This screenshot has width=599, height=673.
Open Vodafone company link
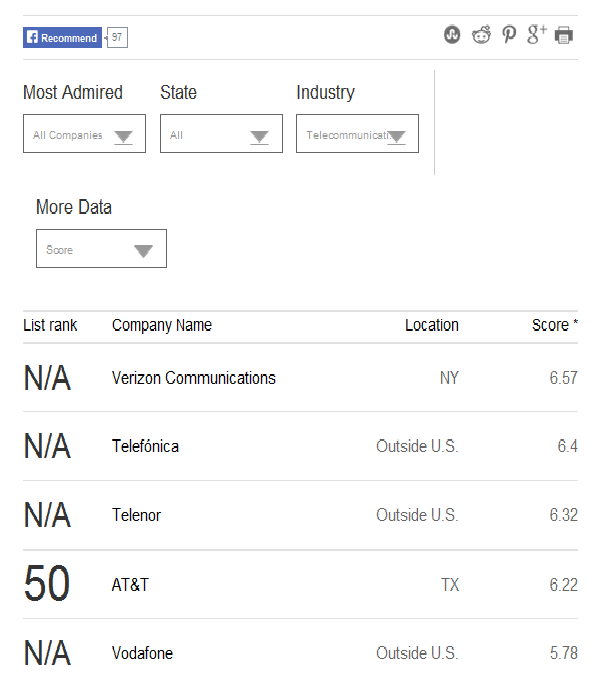tap(142, 653)
